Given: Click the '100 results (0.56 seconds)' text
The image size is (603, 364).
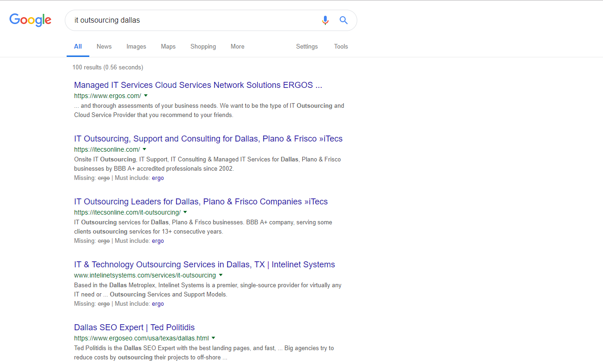Looking at the screenshot, I should [x=108, y=68].
